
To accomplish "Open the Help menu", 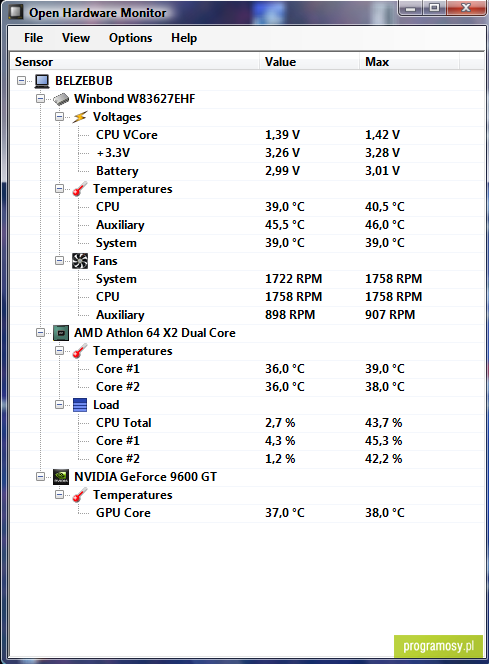I will 184,38.
